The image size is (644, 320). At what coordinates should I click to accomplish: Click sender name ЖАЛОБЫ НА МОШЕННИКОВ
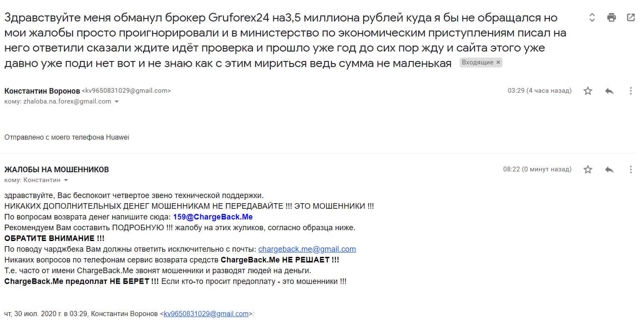[56, 170]
